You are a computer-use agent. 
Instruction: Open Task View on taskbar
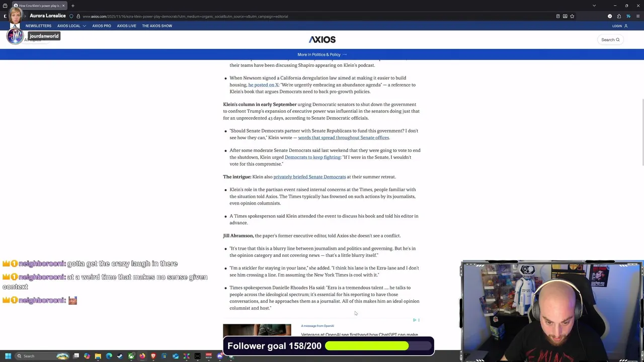click(x=76, y=356)
